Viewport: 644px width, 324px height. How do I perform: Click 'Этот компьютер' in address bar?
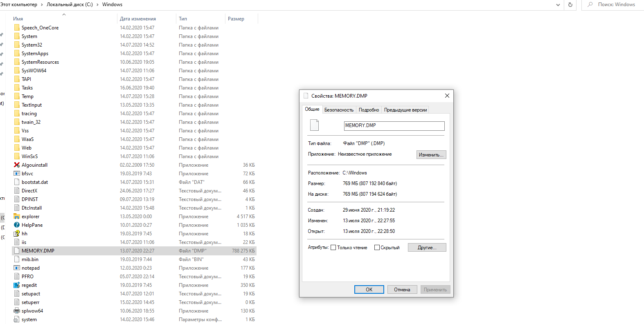[19, 4]
